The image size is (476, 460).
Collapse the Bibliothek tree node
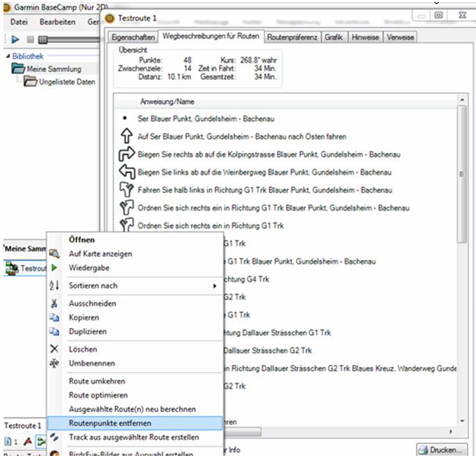pyautogui.click(x=7, y=56)
